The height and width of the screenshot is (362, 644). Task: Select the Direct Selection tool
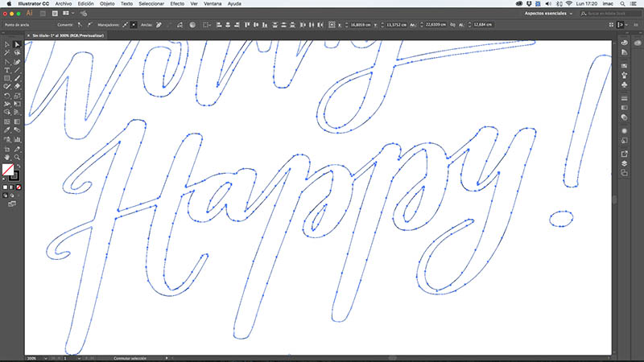click(17, 44)
